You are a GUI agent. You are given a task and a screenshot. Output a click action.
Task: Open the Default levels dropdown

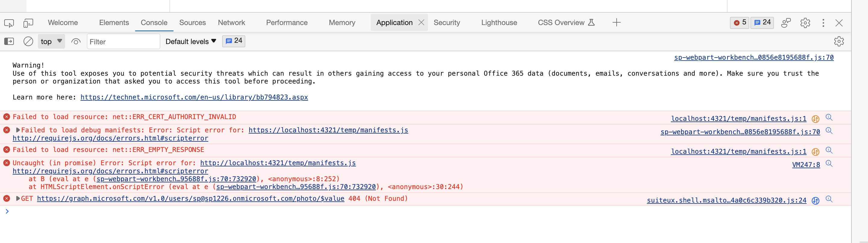coord(191,42)
